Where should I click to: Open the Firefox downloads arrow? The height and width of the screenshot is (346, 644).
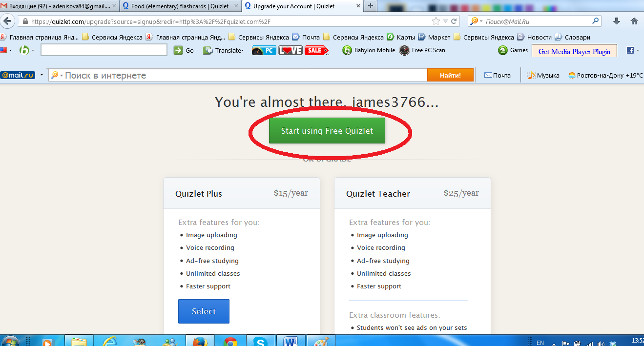(x=617, y=21)
